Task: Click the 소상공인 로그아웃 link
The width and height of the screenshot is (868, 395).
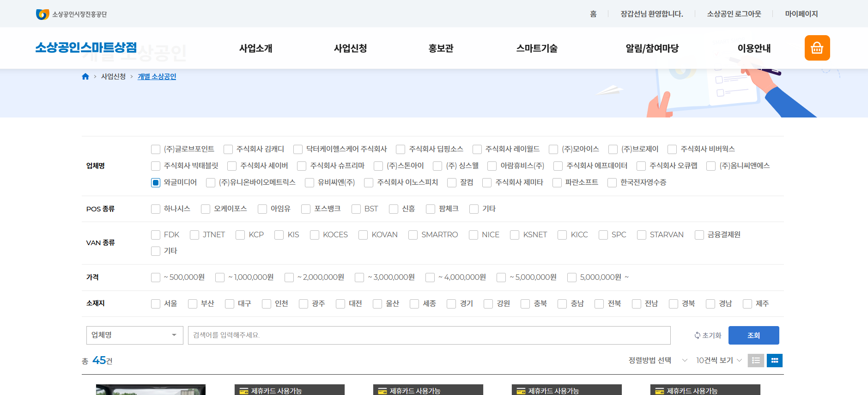Action: pyautogui.click(x=734, y=14)
